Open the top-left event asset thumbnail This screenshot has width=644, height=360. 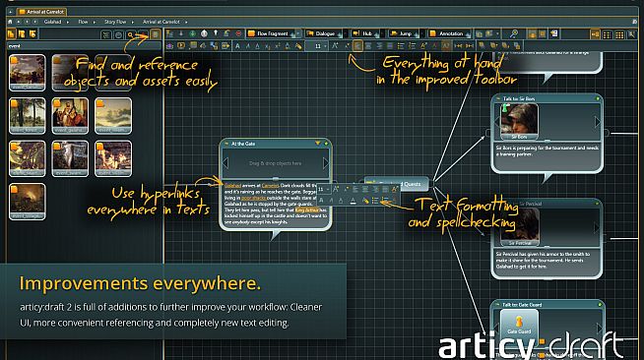[28, 73]
